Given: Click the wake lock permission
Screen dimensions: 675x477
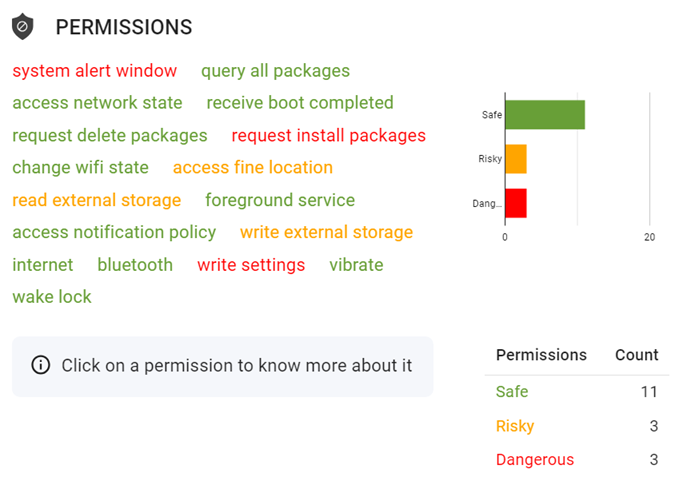Looking at the screenshot, I should coord(52,297).
